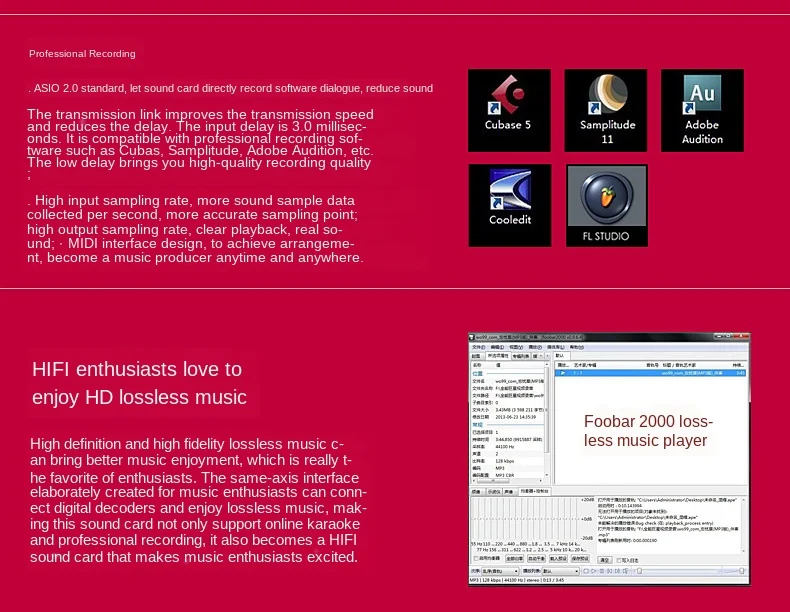Open the 编辑(E) Edit menu in foobar2000
This screenshot has height=612, width=790.
point(497,347)
